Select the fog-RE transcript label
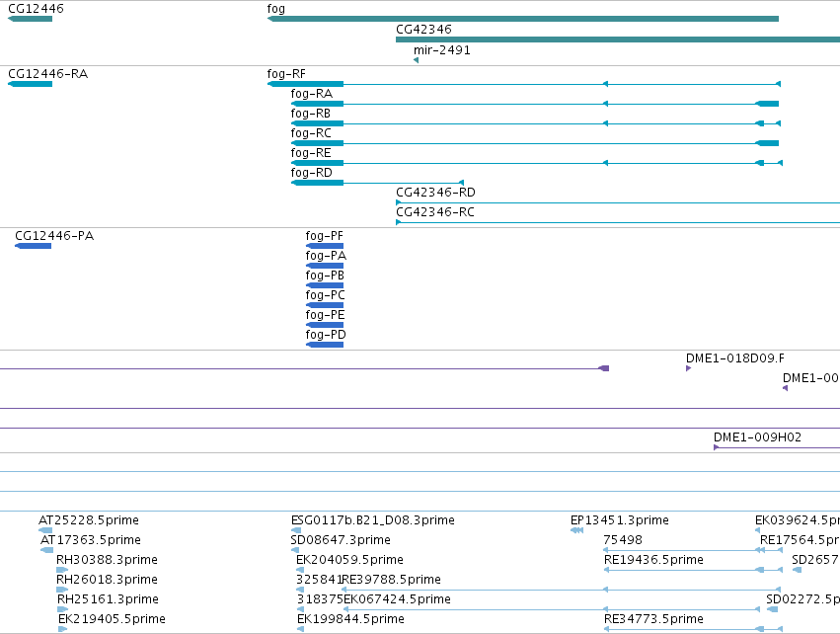This screenshot has width=840, height=634. coord(311,153)
